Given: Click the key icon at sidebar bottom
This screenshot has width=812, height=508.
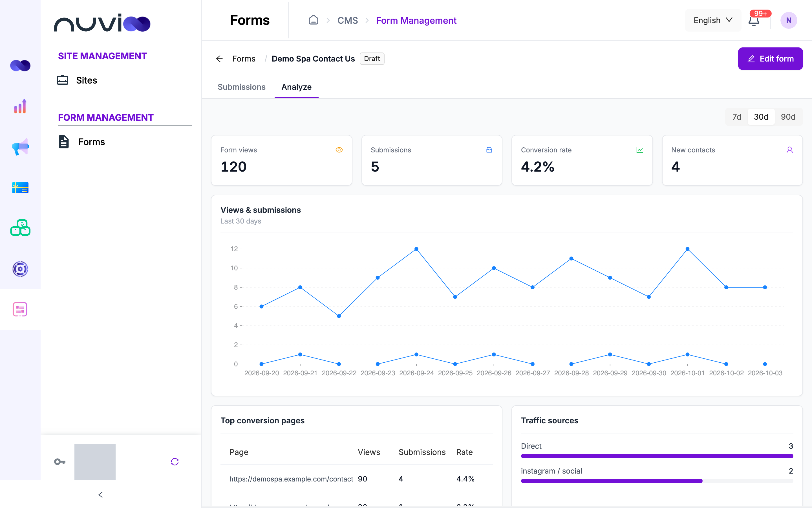Looking at the screenshot, I should (x=60, y=462).
